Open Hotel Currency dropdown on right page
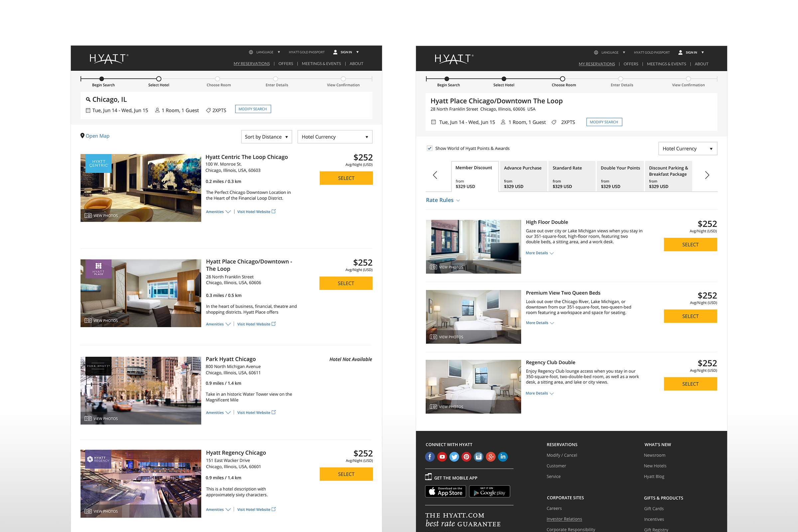Viewport: 798px width, 532px height. (688, 149)
